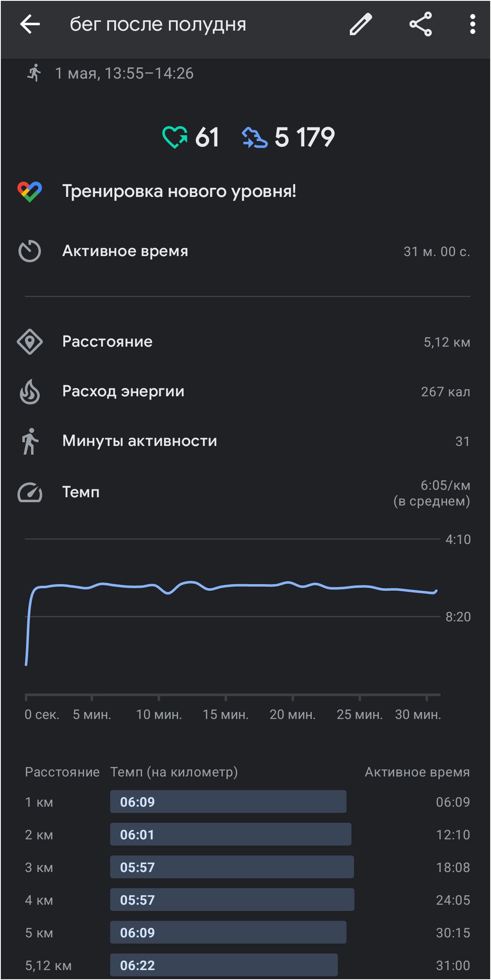Viewport: 491px width, 980px height.
Task: Tap the 5,12 км pace bar 06:22
Action: click(x=224, y=965)
